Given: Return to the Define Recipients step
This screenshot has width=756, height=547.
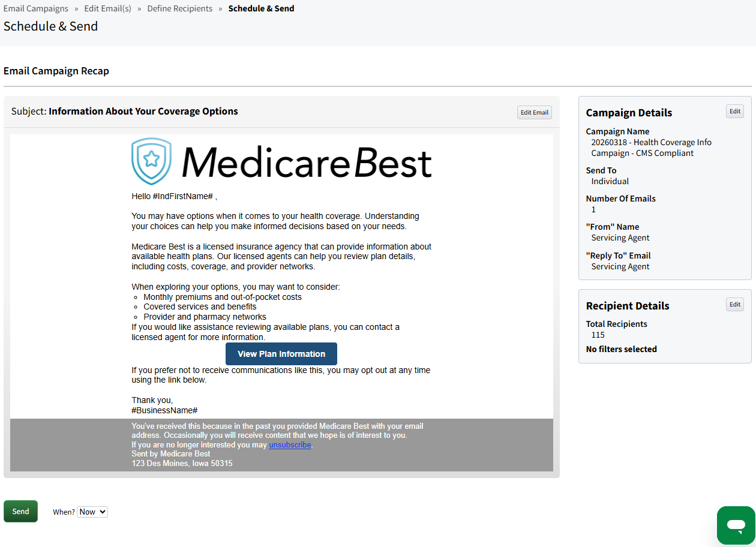Looking at the screenshot, I should tap(179, 8).
